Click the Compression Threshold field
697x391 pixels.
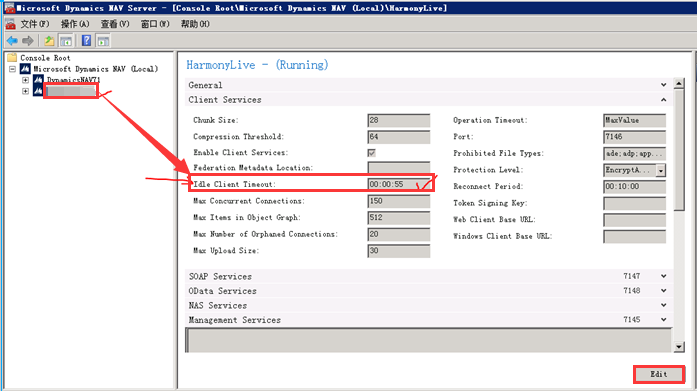pyautogui.click(x=399, y=137)
